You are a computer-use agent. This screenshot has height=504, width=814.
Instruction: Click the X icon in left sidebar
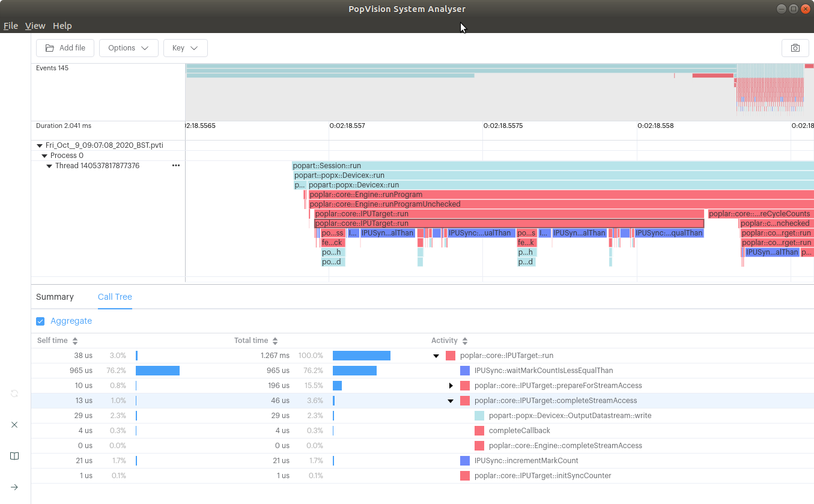click(x=14, y=425)
